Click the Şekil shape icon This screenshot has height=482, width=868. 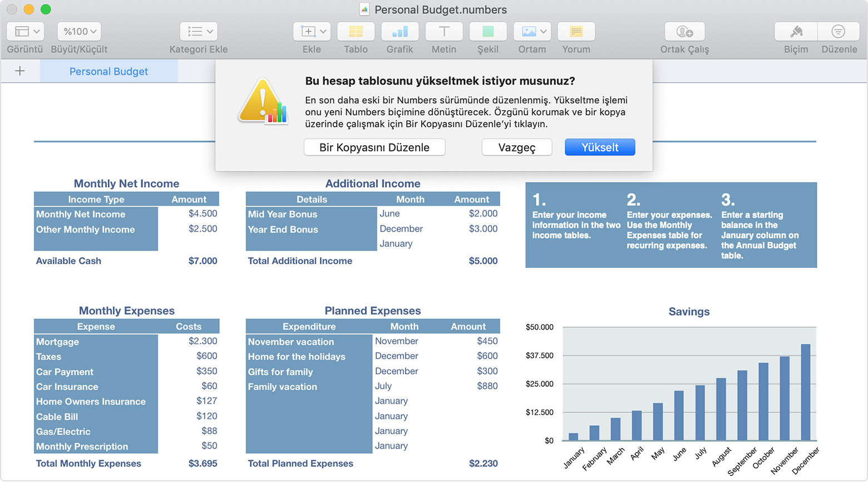tap(487, 32)
